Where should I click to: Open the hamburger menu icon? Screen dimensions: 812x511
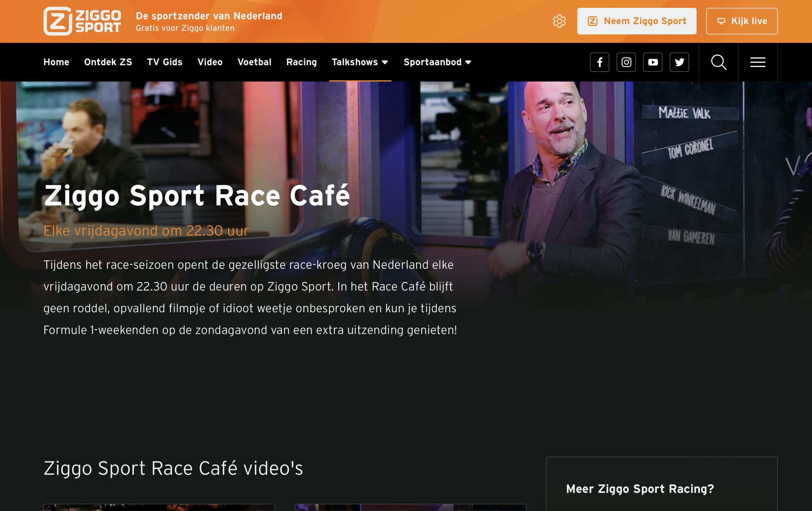pos(757,62)
